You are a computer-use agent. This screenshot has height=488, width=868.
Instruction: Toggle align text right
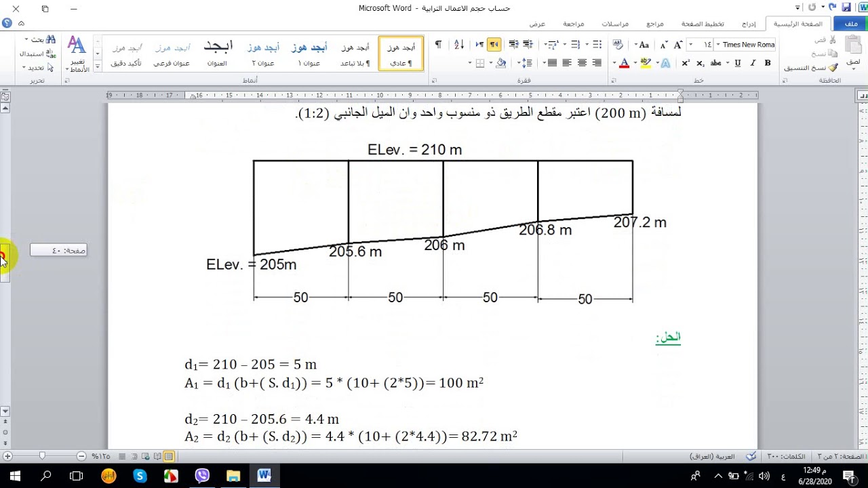pos(597,63)
